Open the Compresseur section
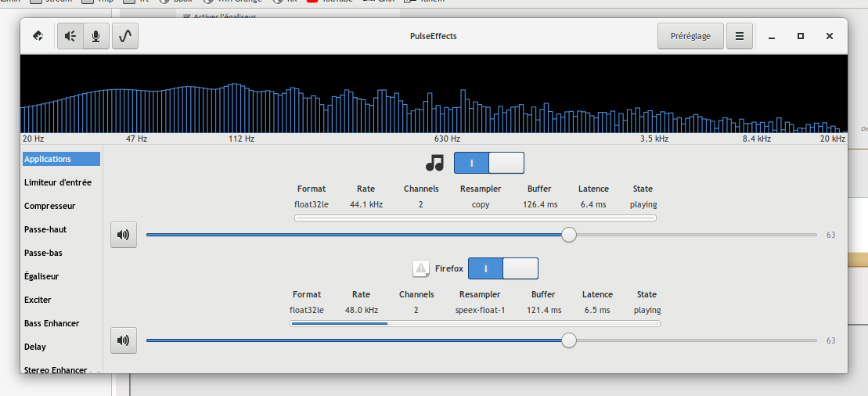This screenshot has width=868, height=396. click(x=62, y=206)
